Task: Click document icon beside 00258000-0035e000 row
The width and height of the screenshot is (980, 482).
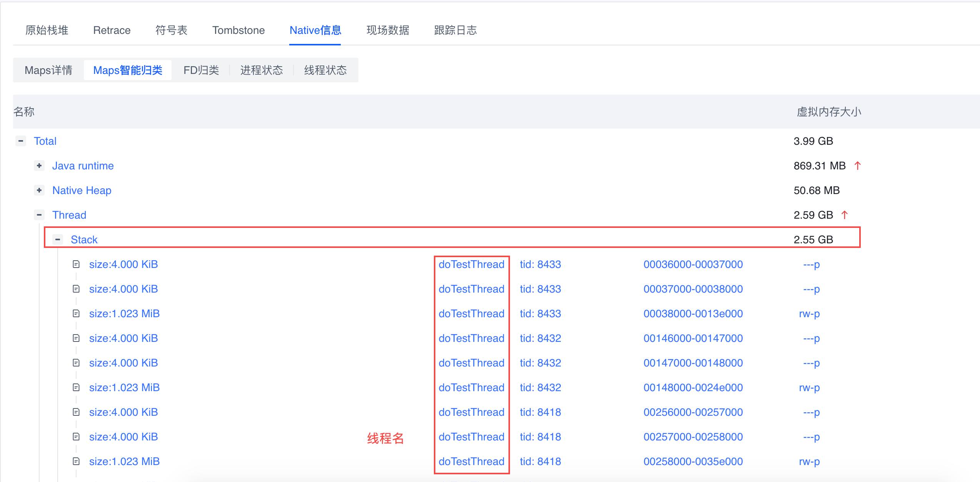Action: 76,461
